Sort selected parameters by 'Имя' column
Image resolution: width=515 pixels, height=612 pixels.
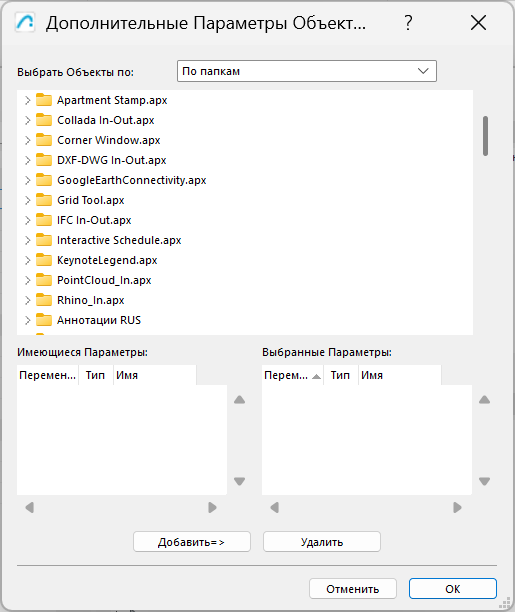click(x=400, y=375)
